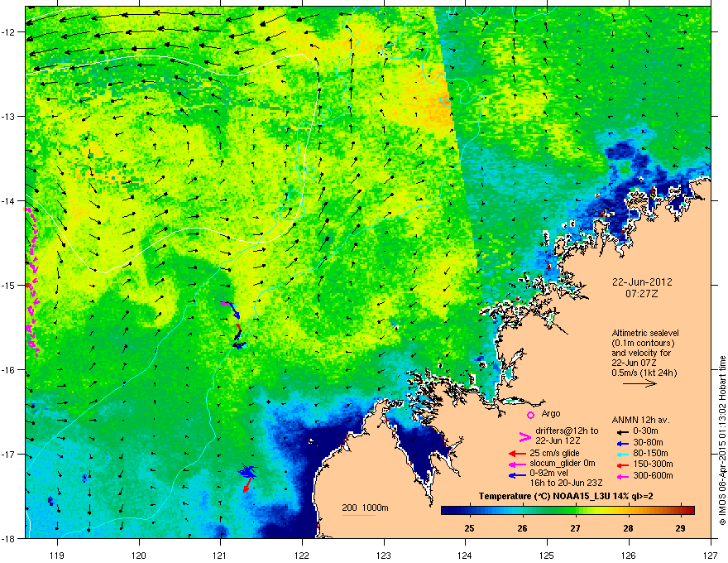Click the red 25 cm/s glide arrow
Viewport: 728px width, 563px height.
coord(517,454)
